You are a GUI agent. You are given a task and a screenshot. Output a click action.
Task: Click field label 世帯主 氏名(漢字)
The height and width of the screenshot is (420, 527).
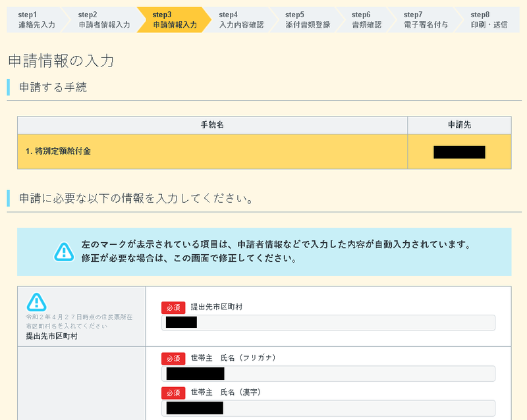[x=226, y=392]
